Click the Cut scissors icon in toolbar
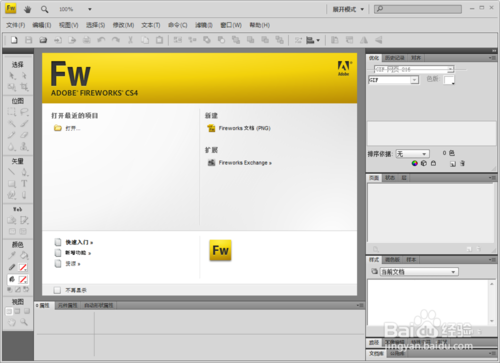The width and height of the screenshot is (500, 363). 130,40
